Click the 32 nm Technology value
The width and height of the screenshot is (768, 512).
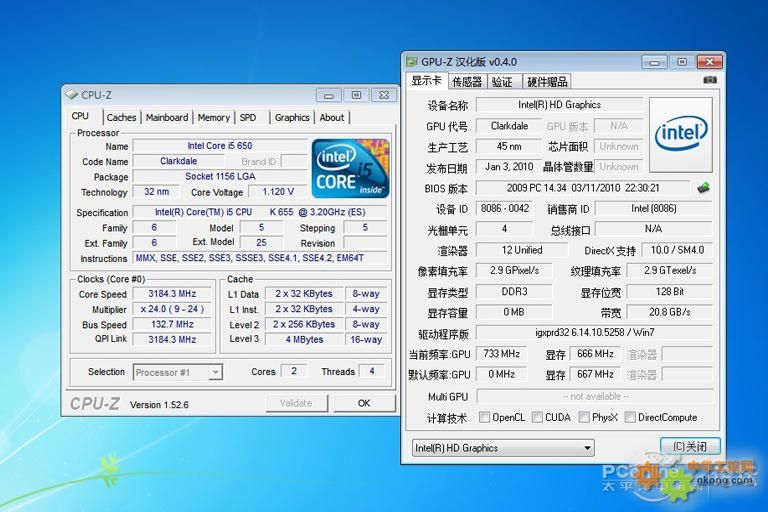(156, 192)
